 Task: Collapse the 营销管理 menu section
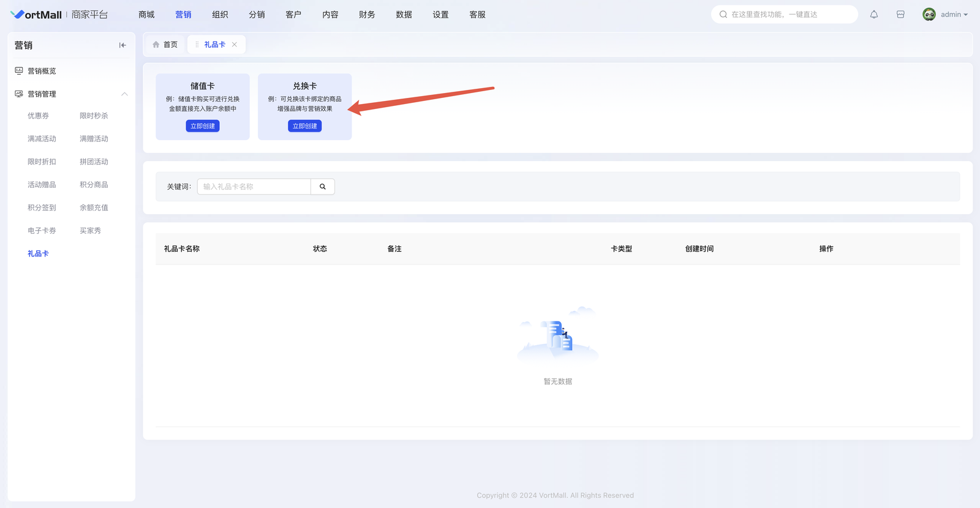[124, 94]
